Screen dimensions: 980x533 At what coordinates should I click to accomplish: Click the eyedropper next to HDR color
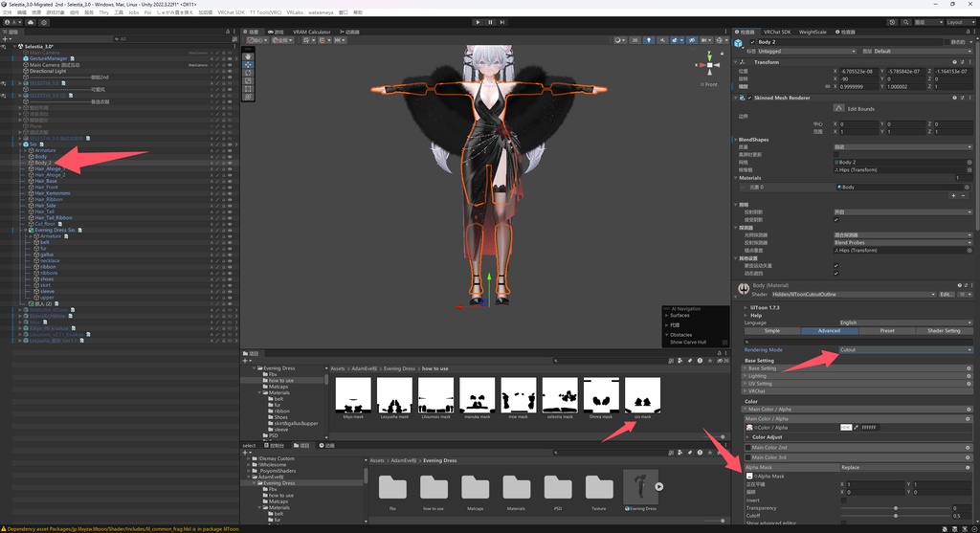[857, 428]
